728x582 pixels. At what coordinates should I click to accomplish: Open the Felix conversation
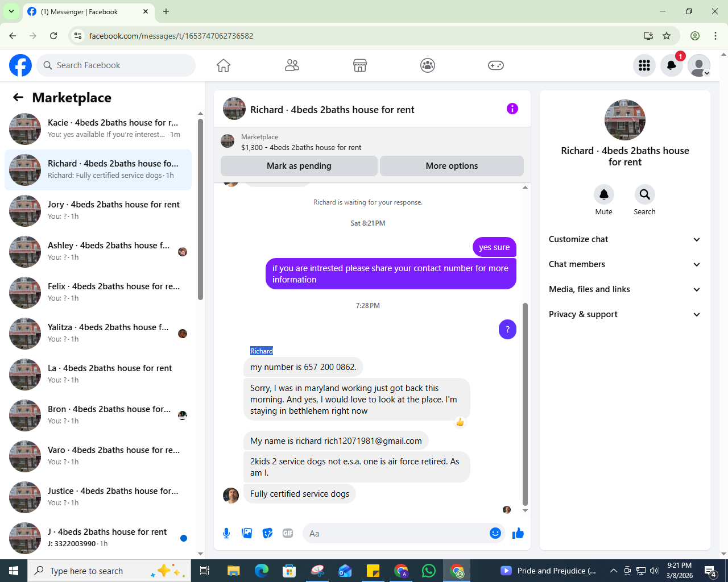pos(98,293)
